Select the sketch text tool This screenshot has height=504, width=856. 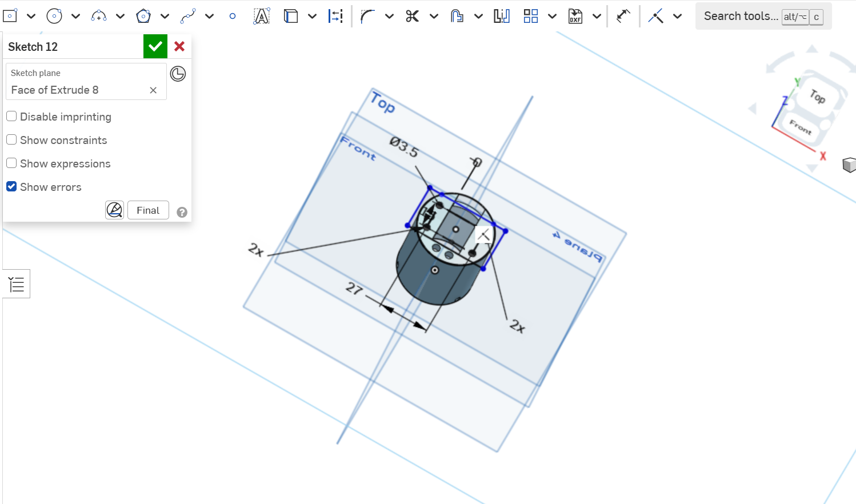pyautogui.click(x=262, y=16)
